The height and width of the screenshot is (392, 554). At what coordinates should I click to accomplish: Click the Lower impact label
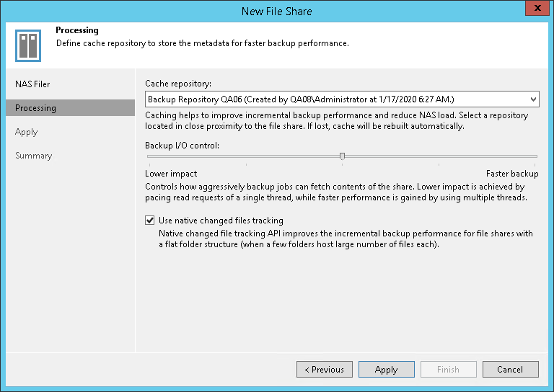[171, 174]
